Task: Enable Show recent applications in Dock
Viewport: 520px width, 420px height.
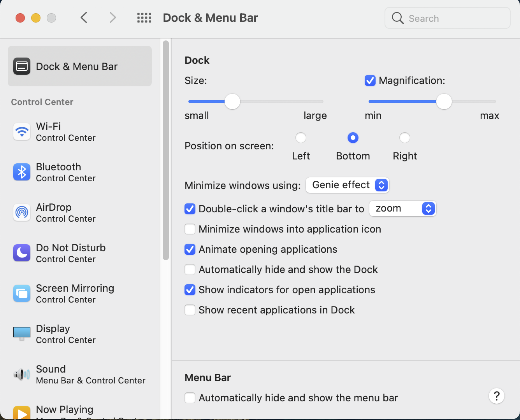Action: (190, 310)
